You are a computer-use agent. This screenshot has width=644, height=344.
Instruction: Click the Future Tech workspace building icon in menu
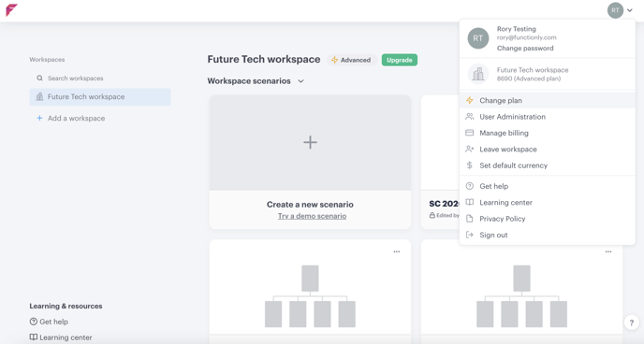[478, 74]
